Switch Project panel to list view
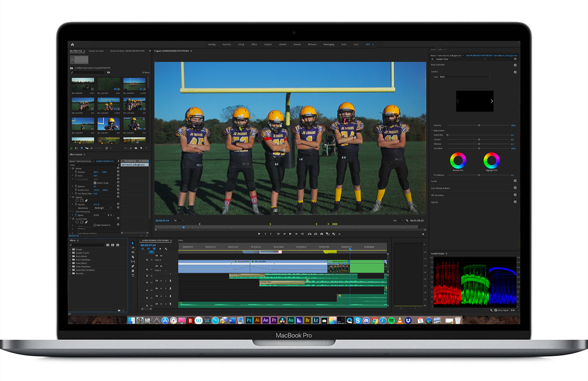The image size is (588, 381). tap(76, 148)
